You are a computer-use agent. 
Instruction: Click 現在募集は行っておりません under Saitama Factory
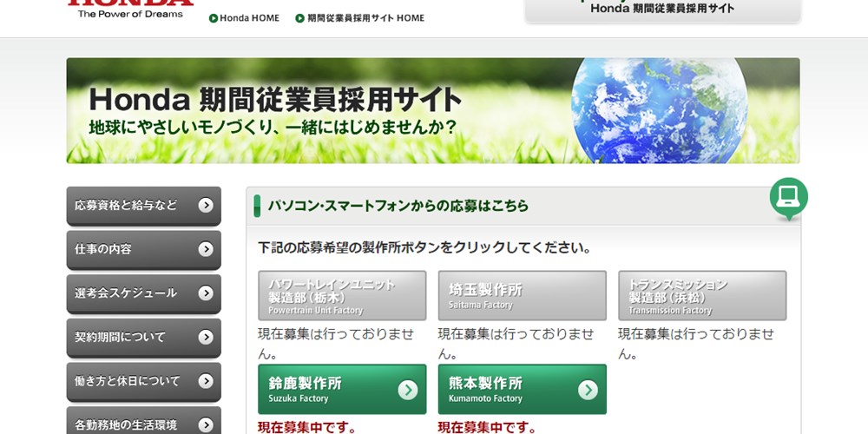point(516,344)
